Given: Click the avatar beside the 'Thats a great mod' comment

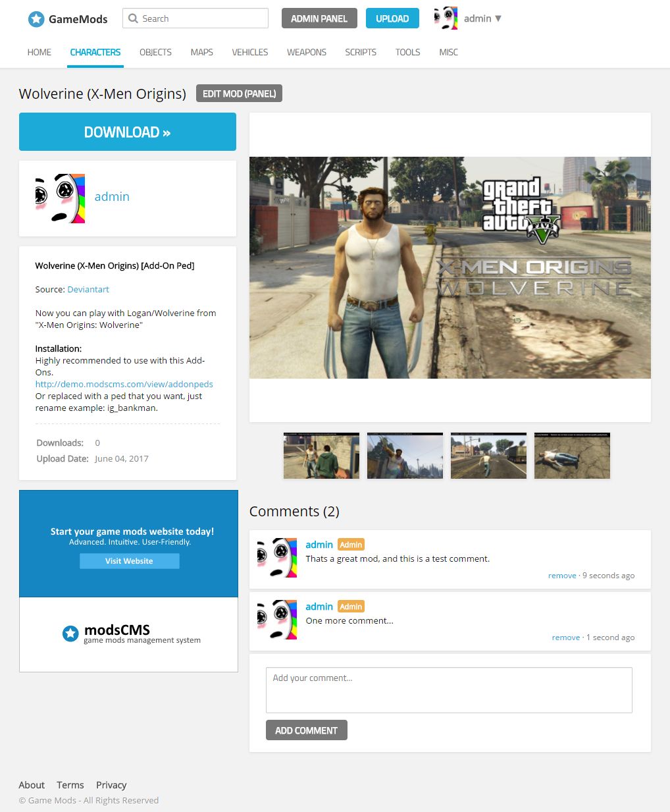Looking at the screenshot, I should (277, 558).
